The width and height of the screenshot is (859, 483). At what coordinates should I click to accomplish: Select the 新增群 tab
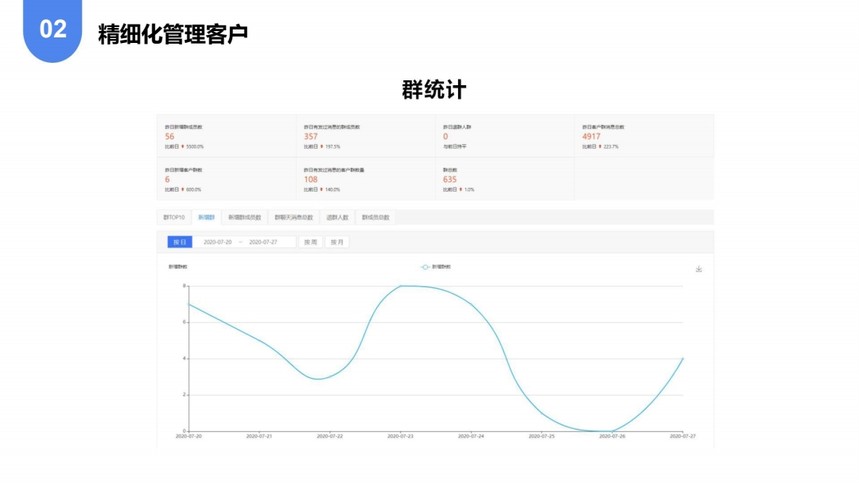(x=207, y=217)
